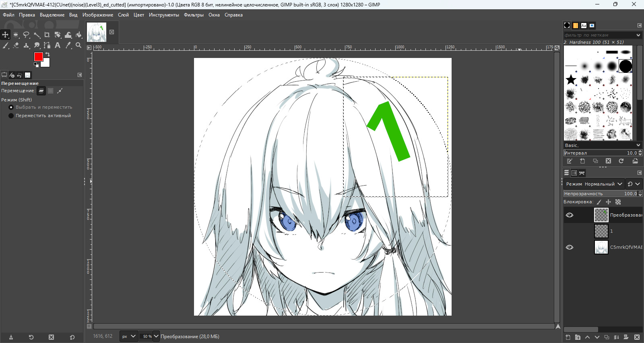644x343 pixels.
Task: Activate the Eraser tool
Action: click(x=16, y=45)
